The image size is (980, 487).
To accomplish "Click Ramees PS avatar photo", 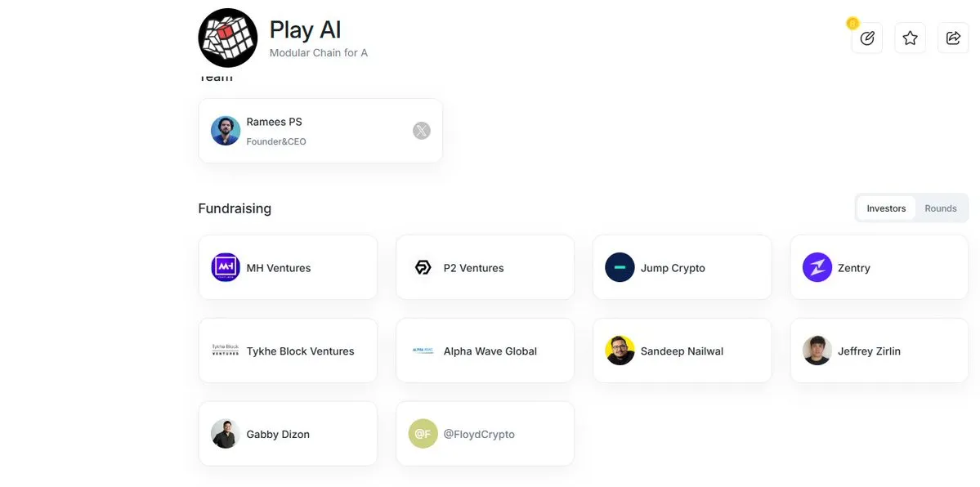I will (x=226, y=131).
